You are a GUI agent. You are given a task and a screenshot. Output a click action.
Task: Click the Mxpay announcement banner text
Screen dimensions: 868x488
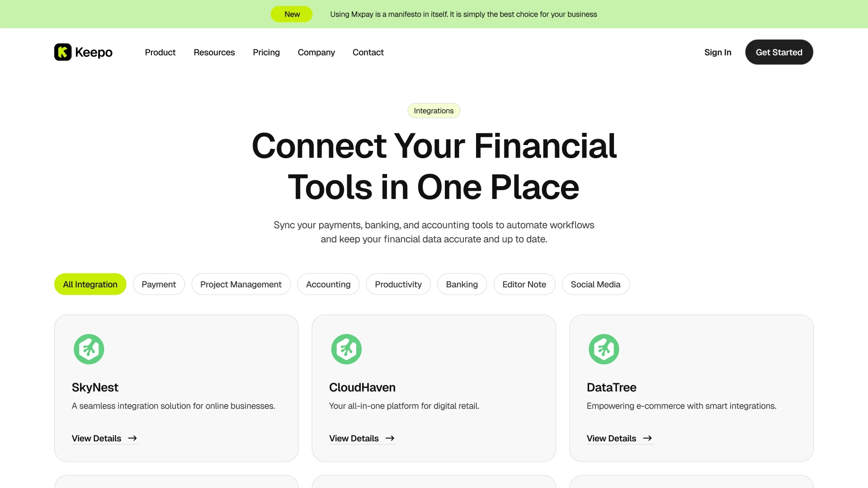tap(463, 14)
